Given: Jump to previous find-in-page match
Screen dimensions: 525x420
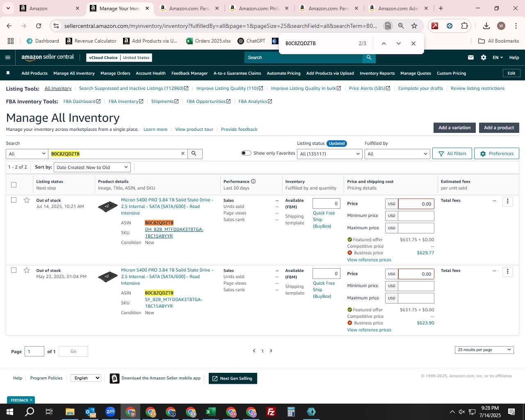Looking at the screenshot, I should tap(384, 43).
